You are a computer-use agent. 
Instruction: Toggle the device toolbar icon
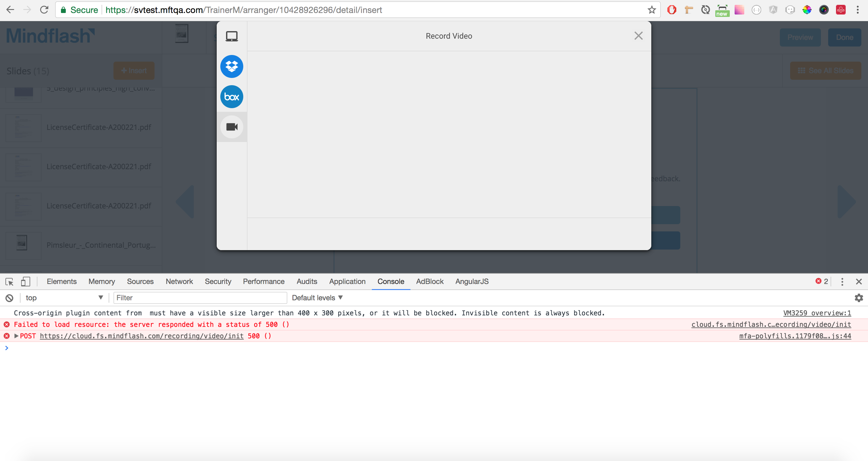(x=25, y=282)
